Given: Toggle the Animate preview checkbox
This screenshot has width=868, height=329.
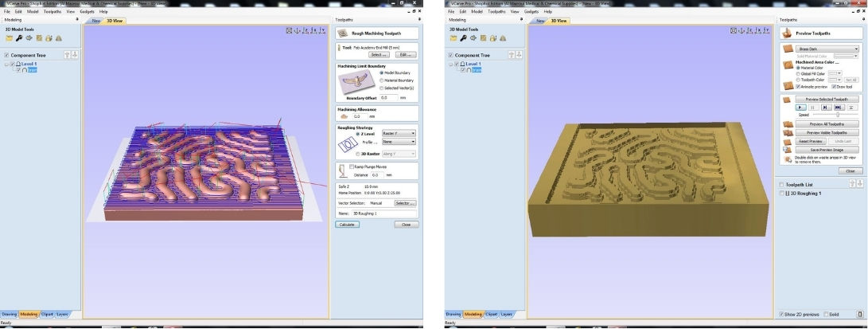Looking at the screenshot, I should (x=799, y=86).
